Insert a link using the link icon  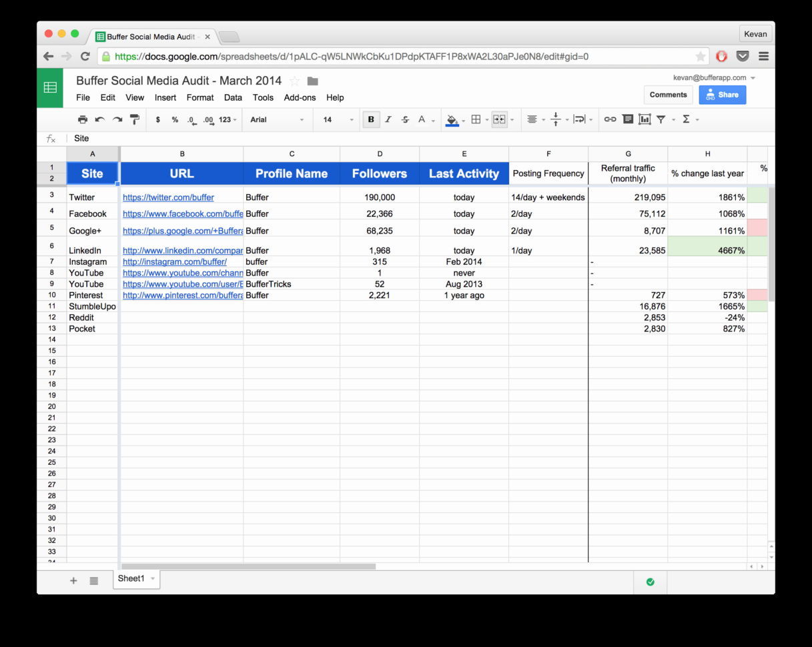click(x=610, y=119)
